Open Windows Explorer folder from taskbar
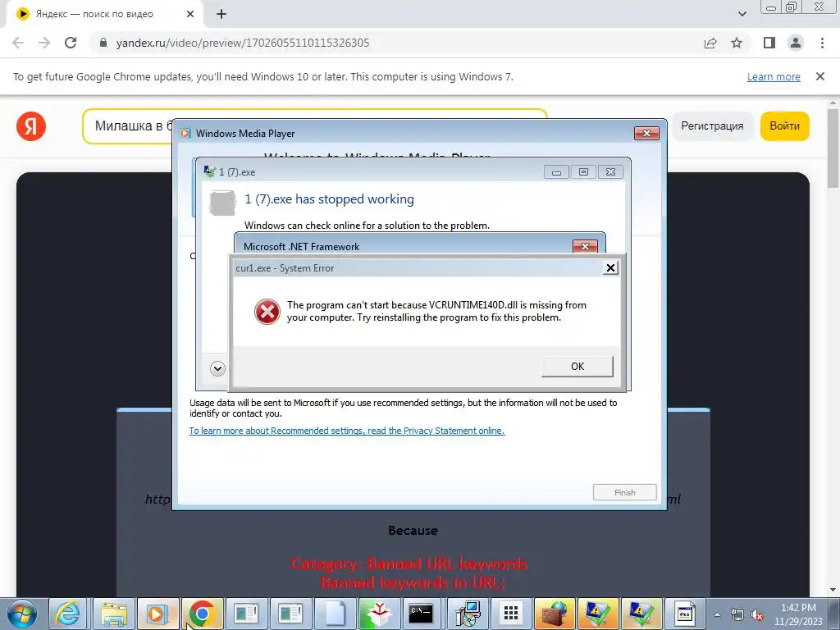Screen dimensions: 840x630 tap(113, 614)
